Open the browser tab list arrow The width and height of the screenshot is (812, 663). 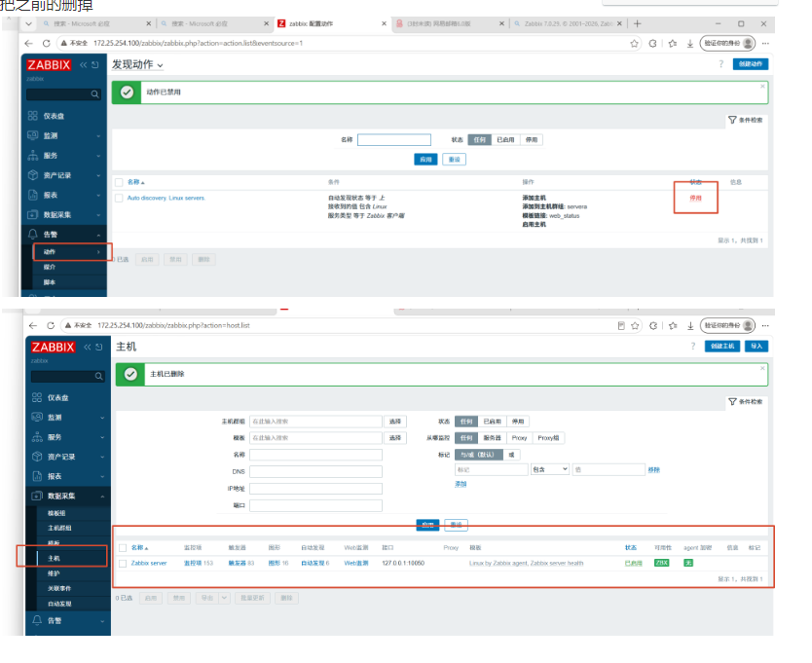tap(28, 23)
